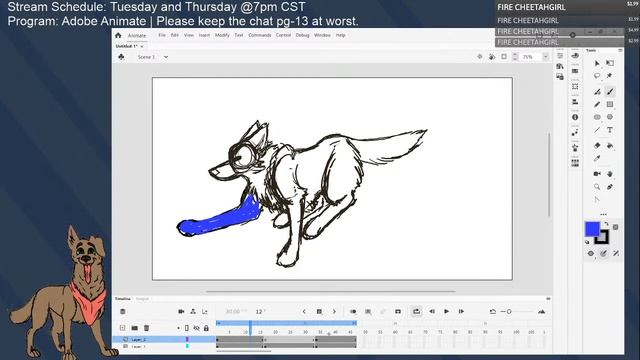640x360 pixels.
Task: Step back one frame
Action: click(x=432, y=311)
